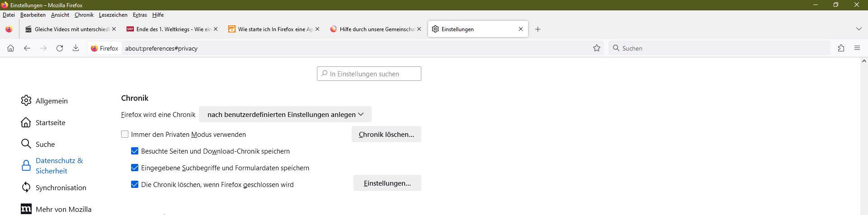
Task: Click the Suchen search box
Action: pos(719,48)
